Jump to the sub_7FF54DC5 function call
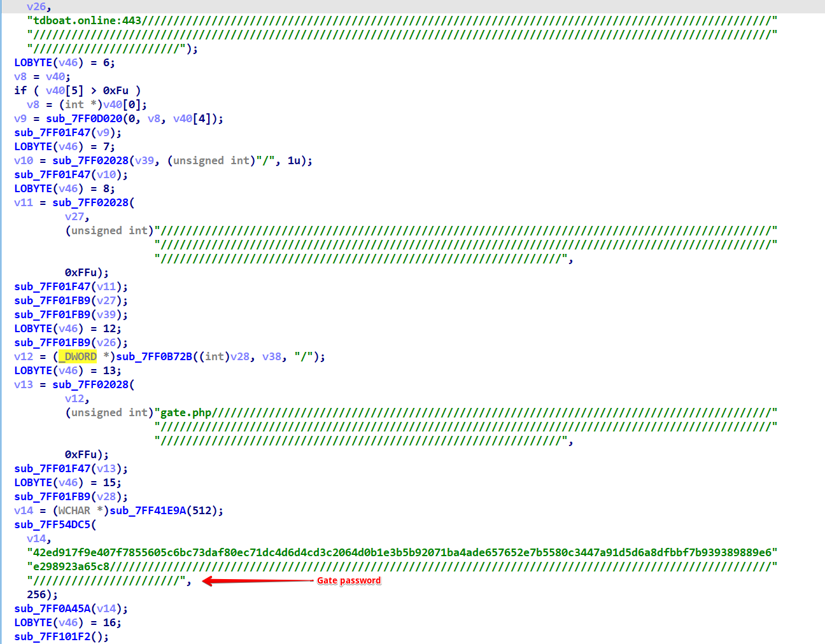This screenshot has height=644, width=825. tap(52, 525)
